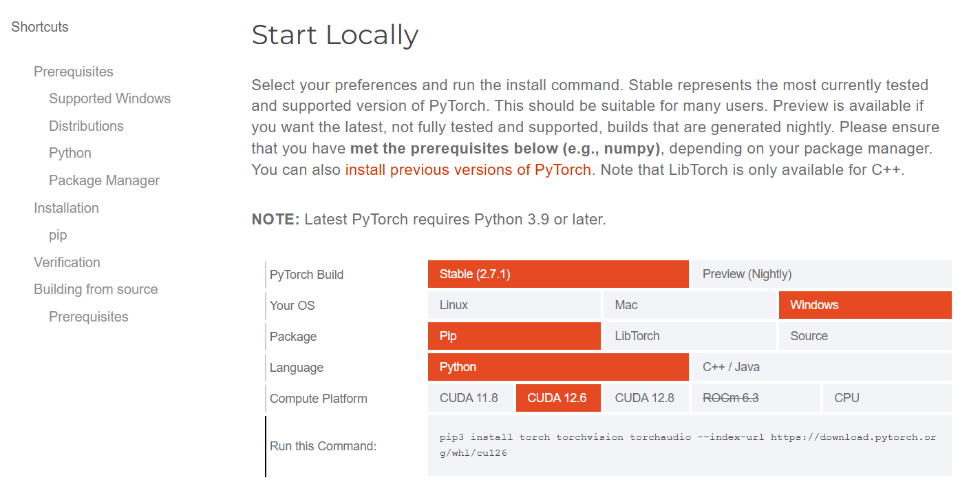Click the Shortcuts sidebar heading
The width and height of the screenshot is (980, 493).
(x=40, y=27)
